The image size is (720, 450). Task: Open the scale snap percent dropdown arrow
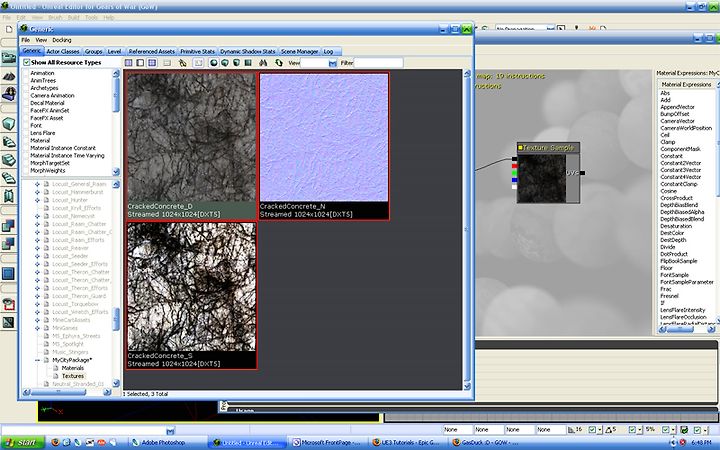[x=673, y=430]
